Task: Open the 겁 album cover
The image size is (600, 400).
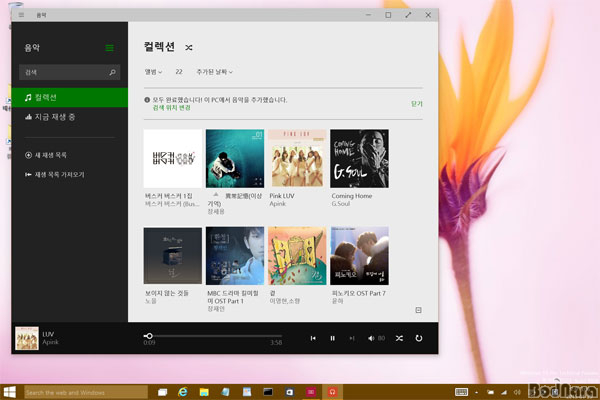Action: [297, 256]
